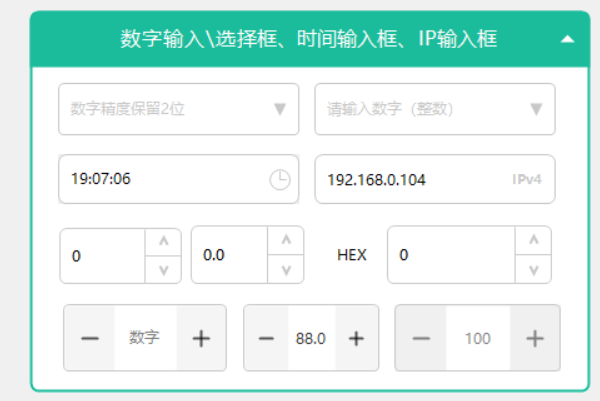
Task: Click the 88.0 value field
Action: pos(312,338)
